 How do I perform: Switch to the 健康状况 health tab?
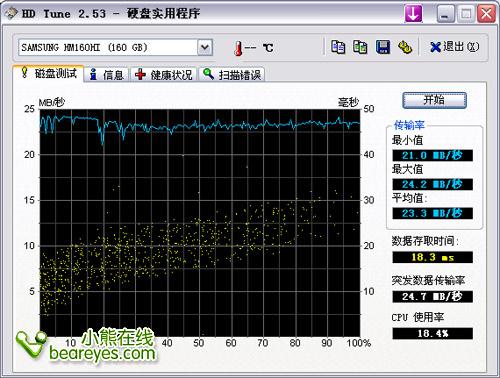pyautogui.click(x=164, y=75)
